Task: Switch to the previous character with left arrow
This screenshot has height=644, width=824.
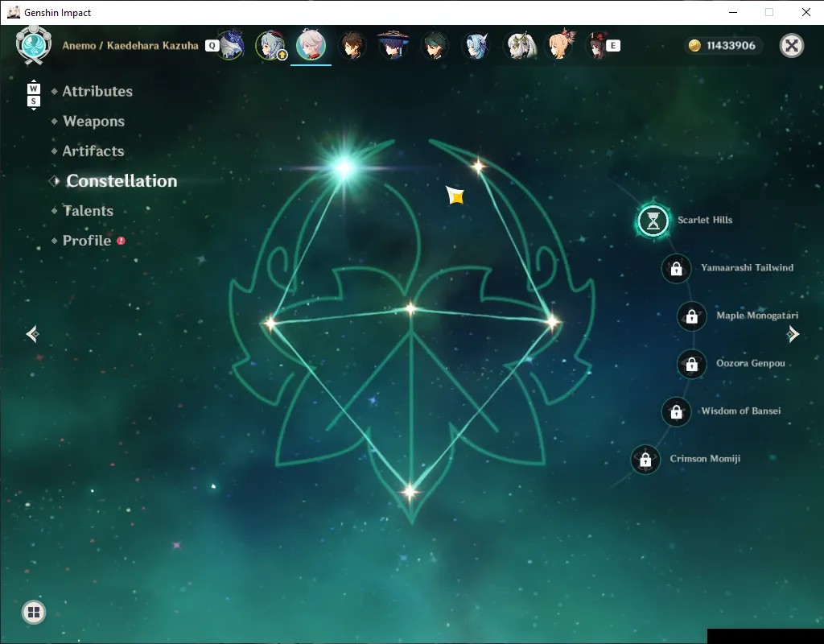Action: click(x=32, y=334)
